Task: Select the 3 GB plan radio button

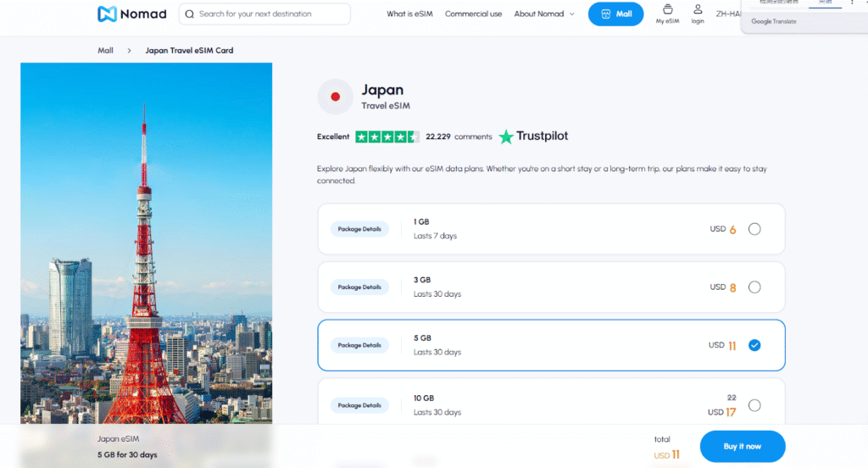Action: tap(754, 287)
